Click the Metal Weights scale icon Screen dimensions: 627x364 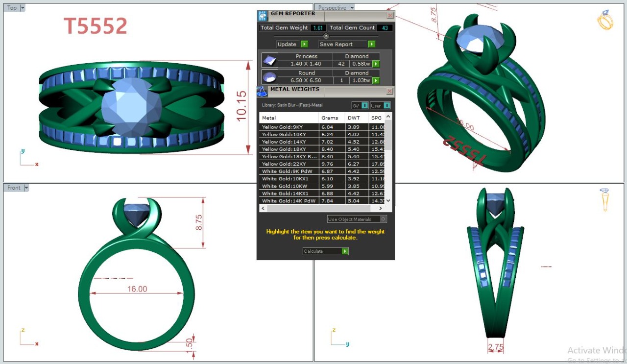[263, 92]
